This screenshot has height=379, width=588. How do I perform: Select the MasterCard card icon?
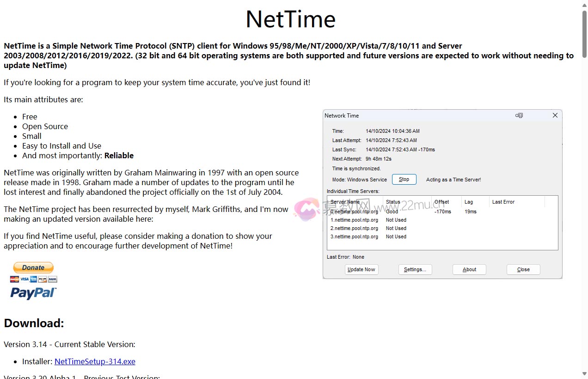click(x=14, y=279)
